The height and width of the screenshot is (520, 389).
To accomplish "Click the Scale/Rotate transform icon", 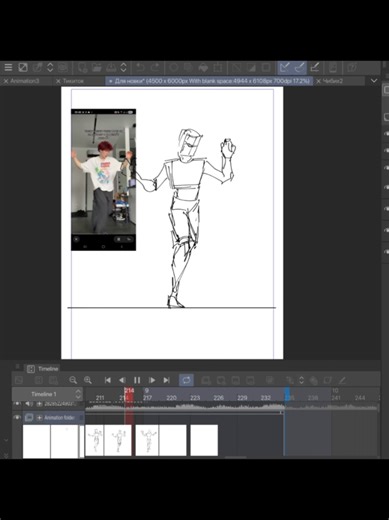I will 218,68.
